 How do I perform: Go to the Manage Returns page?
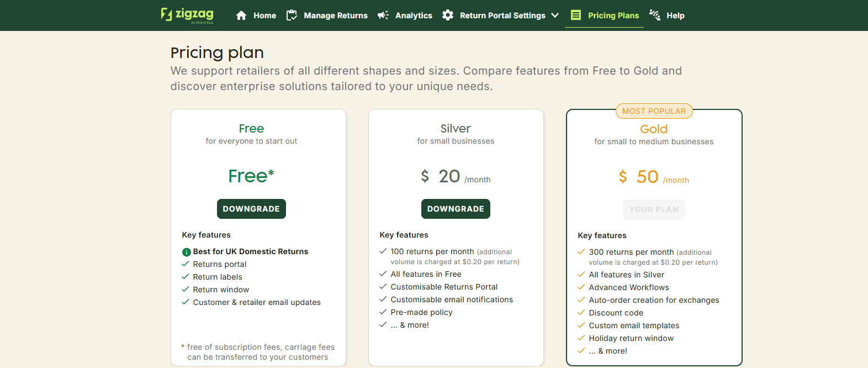[335, 15]
